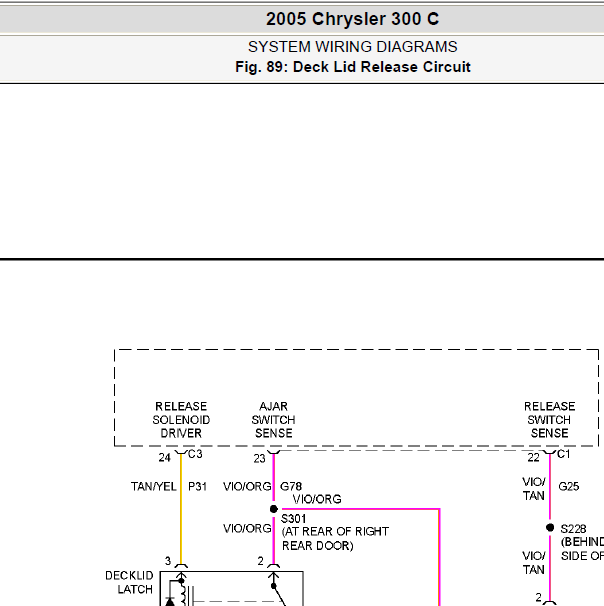
Task: Click the "TAN/YEL" wire color label
Action: tap(153, 487)
